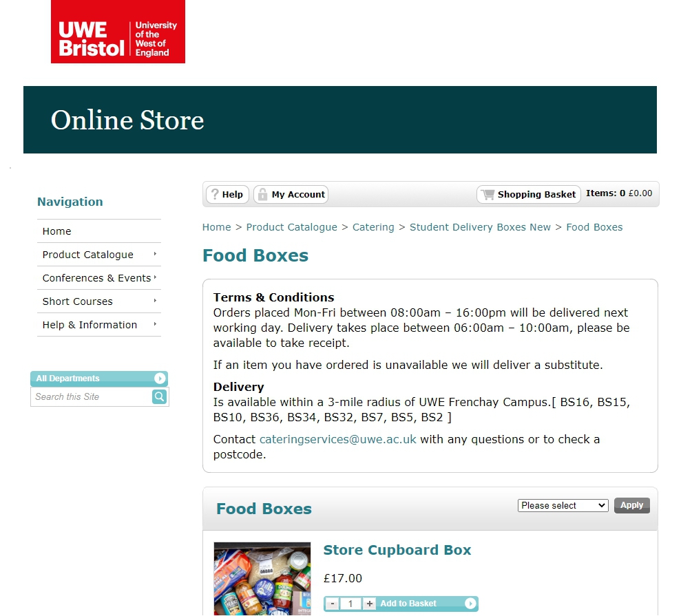Decrease quantity with the minus button

coord(333,604)
